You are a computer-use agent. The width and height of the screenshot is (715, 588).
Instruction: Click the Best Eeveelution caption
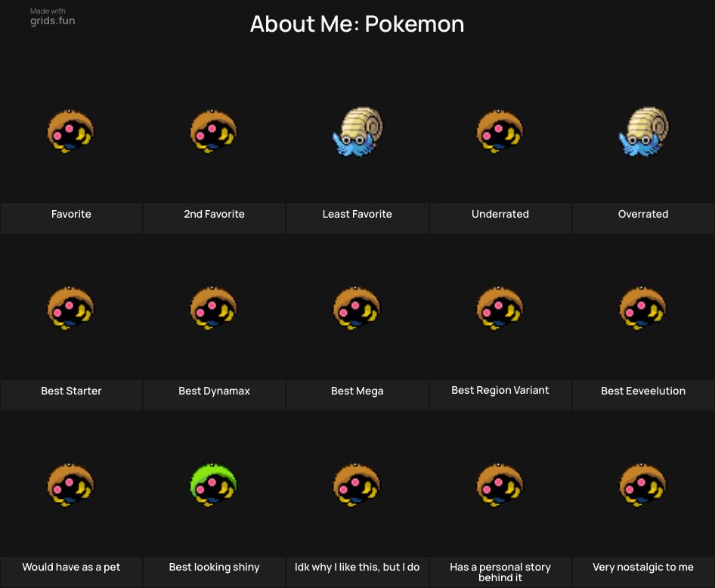(643, 391)
